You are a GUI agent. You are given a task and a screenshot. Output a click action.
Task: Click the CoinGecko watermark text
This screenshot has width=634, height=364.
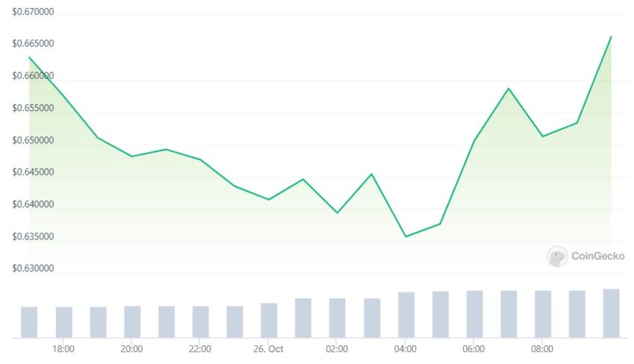tap(597, 256)
